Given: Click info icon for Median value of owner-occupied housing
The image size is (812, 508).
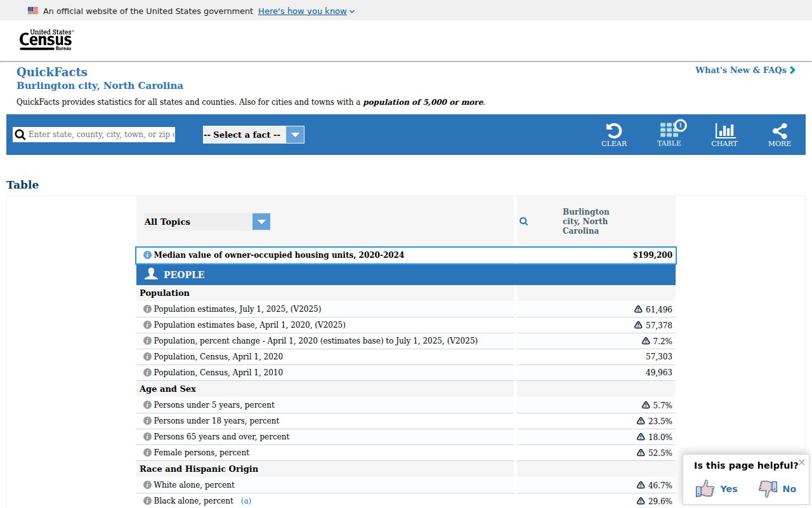Looking at the screenshot, I should tap(148, 255).
